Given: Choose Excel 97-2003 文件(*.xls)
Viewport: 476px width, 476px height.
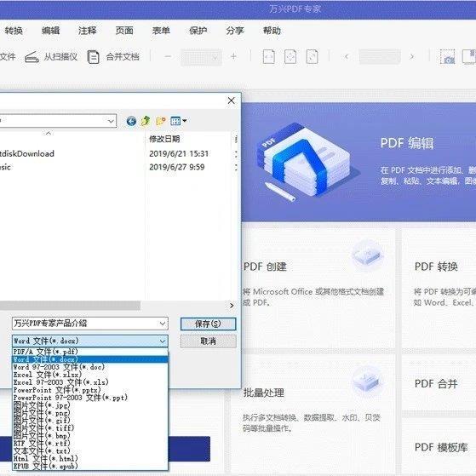Looking at the screenshot, I should click(x=90, y=382).
